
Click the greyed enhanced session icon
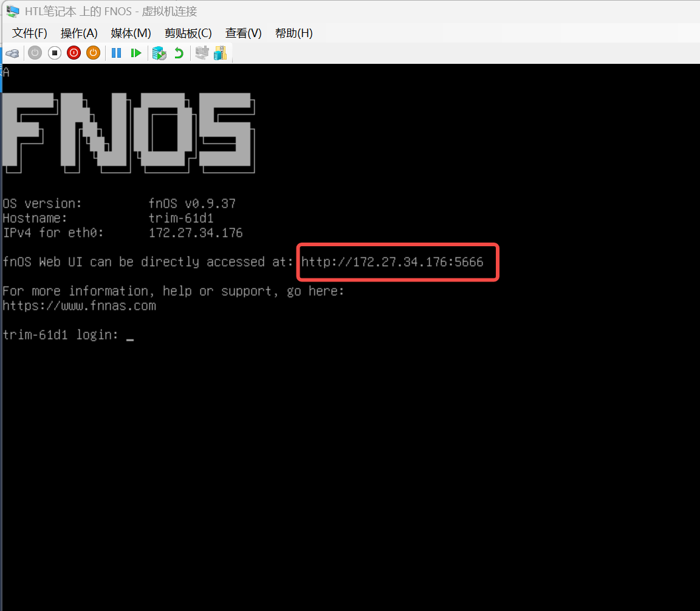[202, 53]
